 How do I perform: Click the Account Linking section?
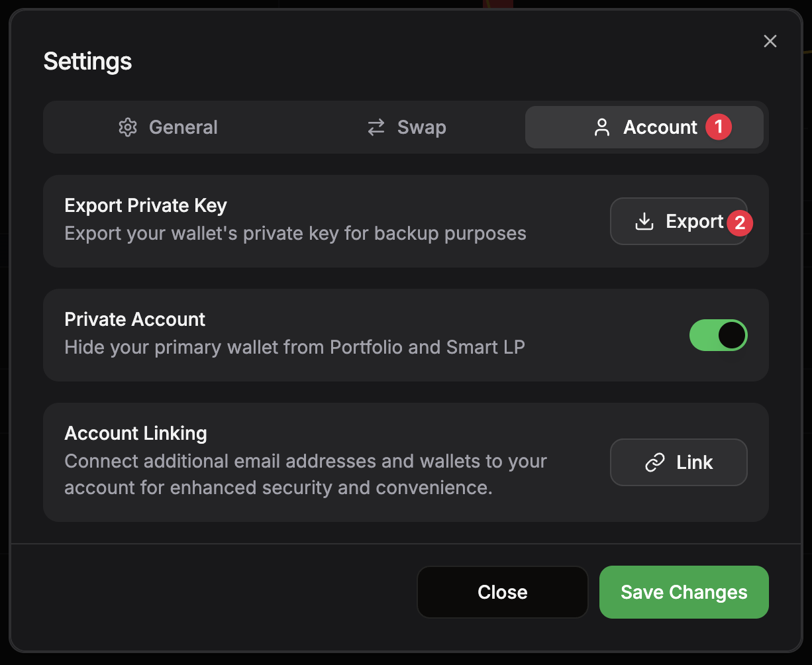[x=265, y=462]
